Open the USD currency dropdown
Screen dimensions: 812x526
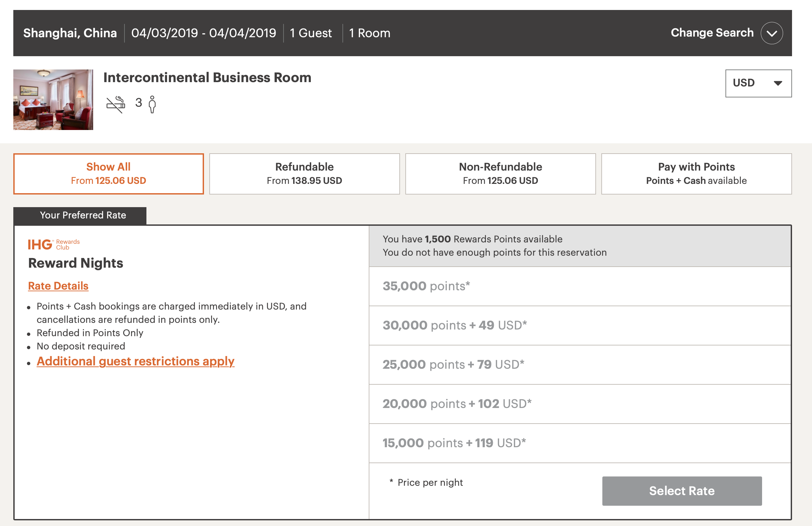click(758, 83)
